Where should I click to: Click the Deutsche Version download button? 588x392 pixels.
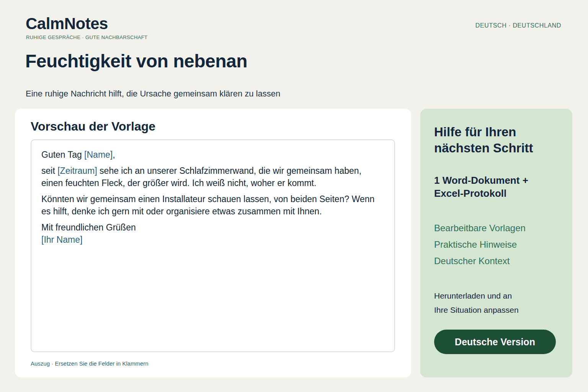tap(495, 342)
